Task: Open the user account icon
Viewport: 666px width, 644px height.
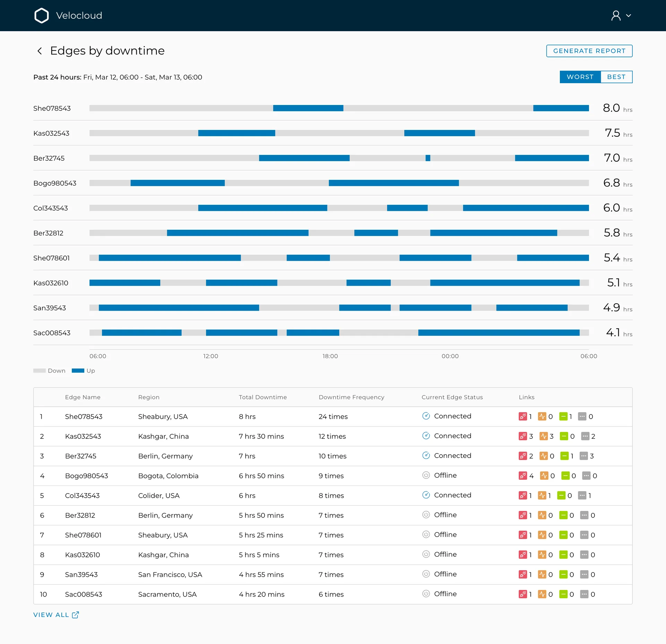Action: click(x=616, y=16)
